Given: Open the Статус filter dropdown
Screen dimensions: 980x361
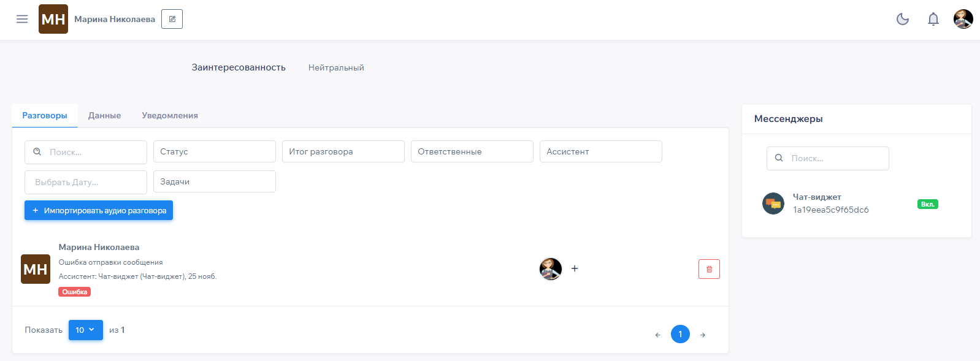Looking at the screenshot, I should 214,151.
